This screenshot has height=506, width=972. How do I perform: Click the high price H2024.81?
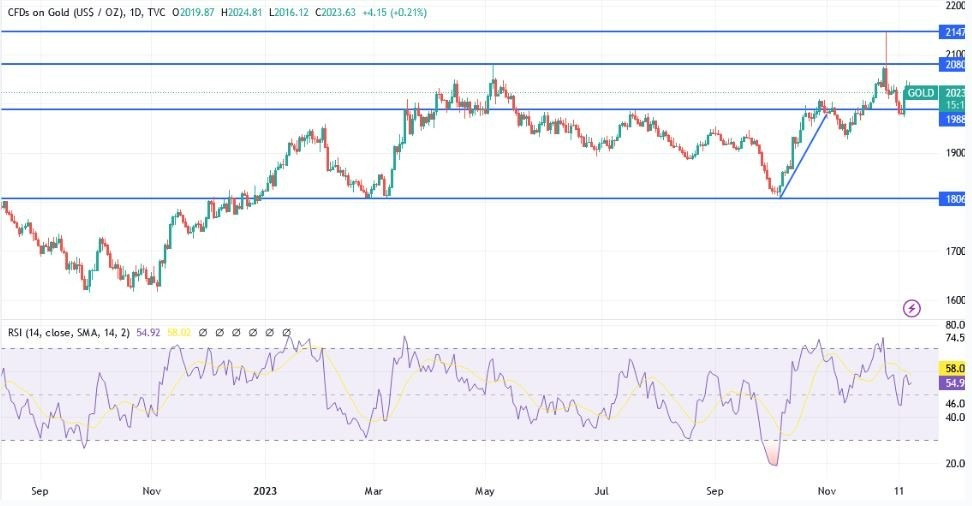pyautogui.click(x=242, y=12)
